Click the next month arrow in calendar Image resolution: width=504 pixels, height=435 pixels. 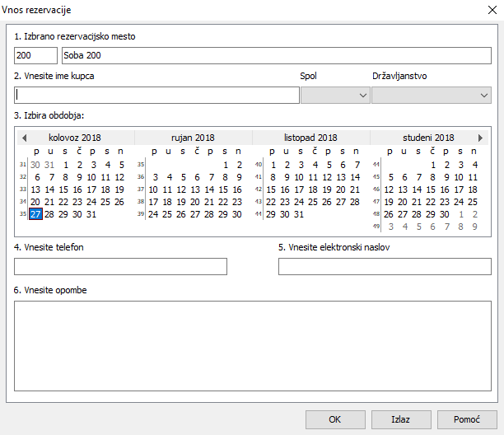480,138
